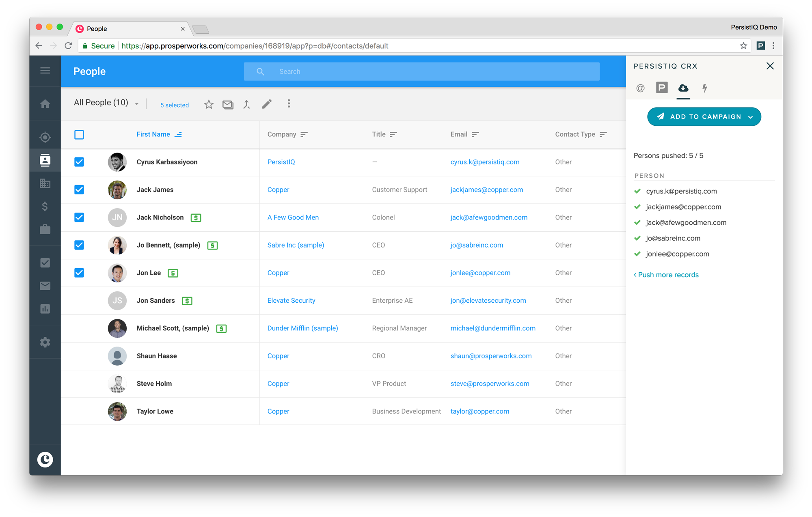The height and width of the screenshot is (517, 812).
Task: Click the dollar sign Opportunities icon
Action: pos(45,207)
